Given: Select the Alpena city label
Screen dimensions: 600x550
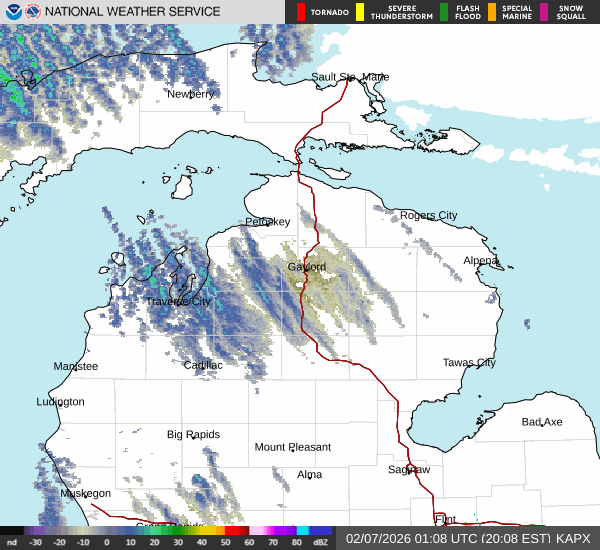Looking at the screenshot, I should (x=480, y=260).
